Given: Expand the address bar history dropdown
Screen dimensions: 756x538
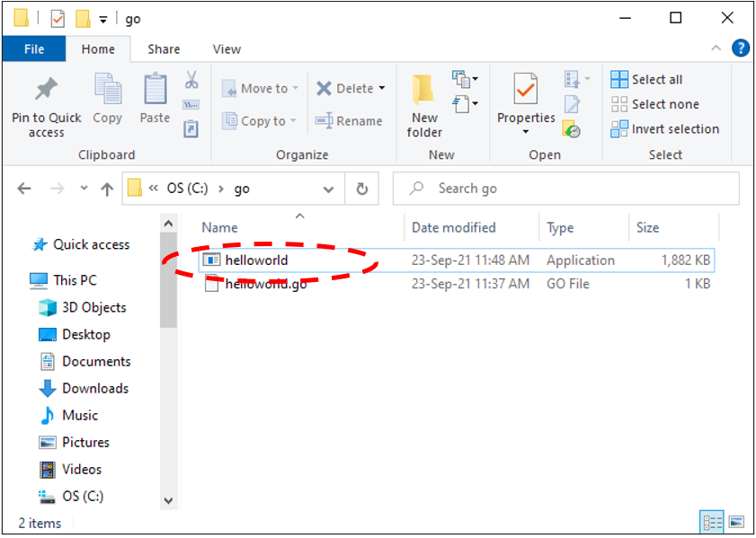Looking at the screenshot, I should coord(328,190).
